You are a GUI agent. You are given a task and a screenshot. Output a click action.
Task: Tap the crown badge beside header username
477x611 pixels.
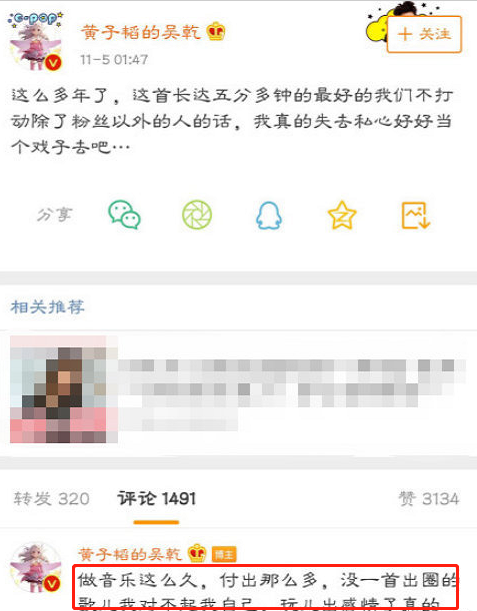click(216, 31)
